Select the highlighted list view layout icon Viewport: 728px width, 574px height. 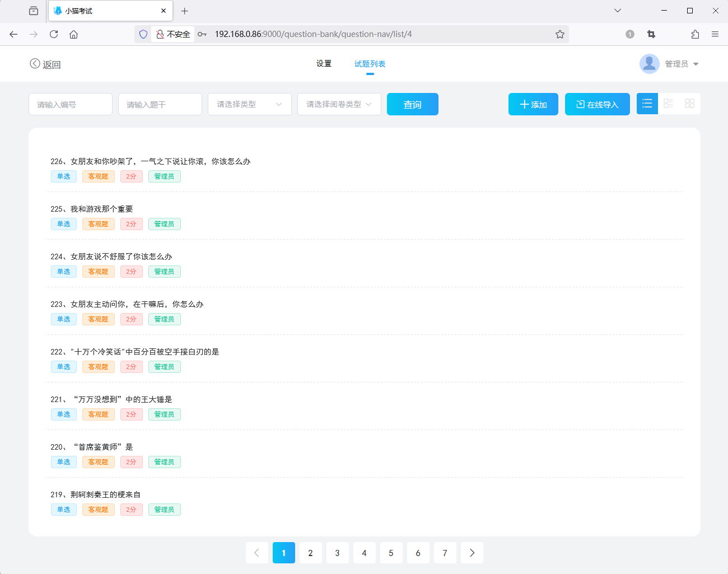coord(647,103)
